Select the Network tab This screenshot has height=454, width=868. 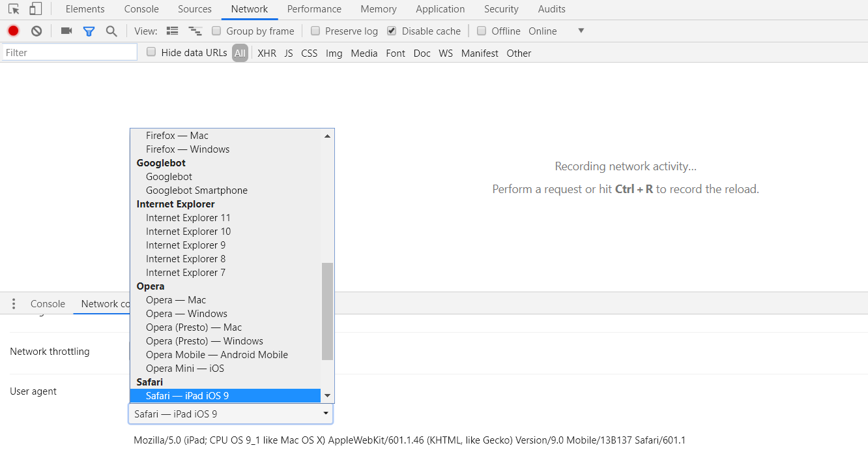click(x=250, y=9)
